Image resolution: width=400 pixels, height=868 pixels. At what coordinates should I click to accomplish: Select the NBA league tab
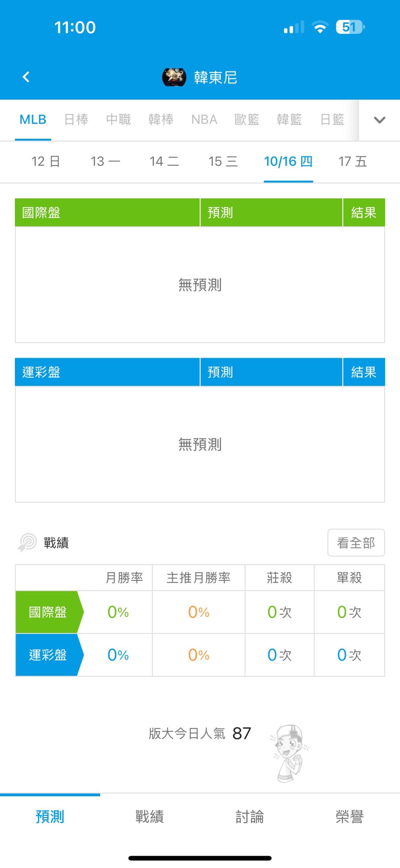coord(204,120)
